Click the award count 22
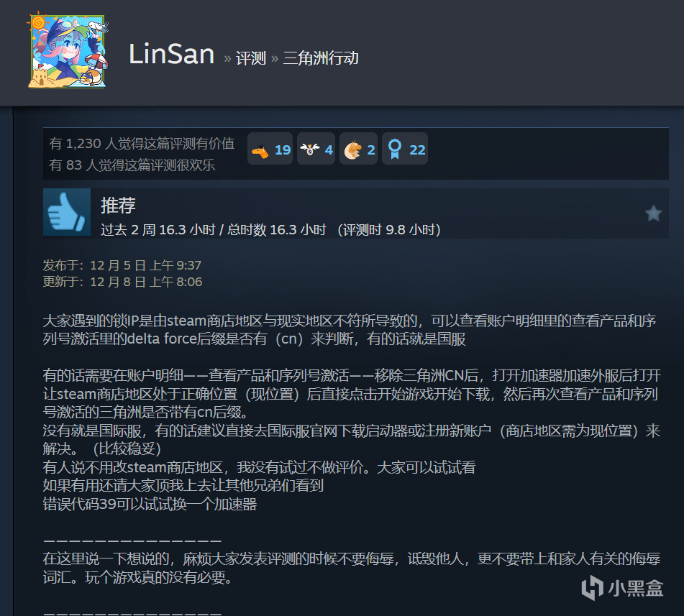Viewport: 684px width, 616px height. click(417, 150)
